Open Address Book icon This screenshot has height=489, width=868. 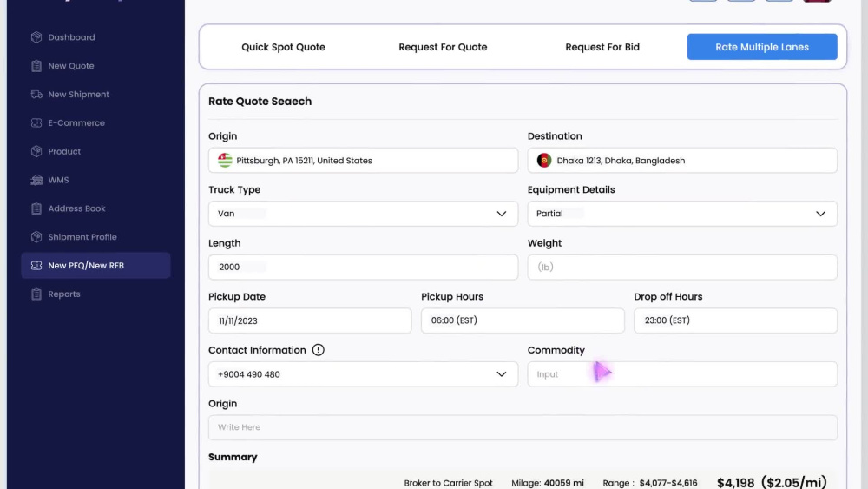click(x=36, y=208)
